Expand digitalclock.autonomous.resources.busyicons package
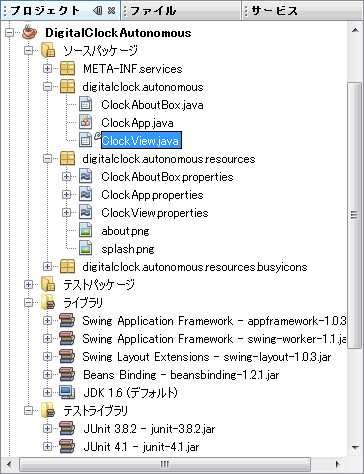364x474 pixels. coord(47,266)
